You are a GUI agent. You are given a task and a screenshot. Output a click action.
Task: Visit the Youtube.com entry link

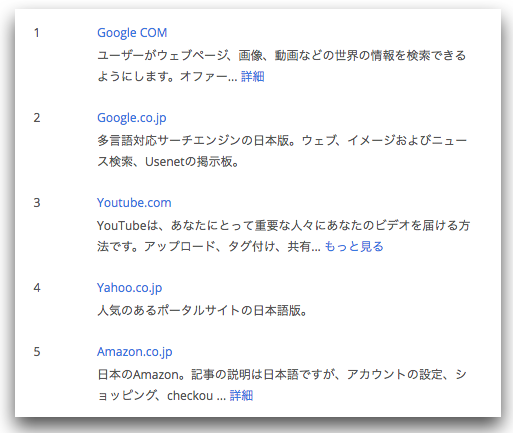pos(134,203)
